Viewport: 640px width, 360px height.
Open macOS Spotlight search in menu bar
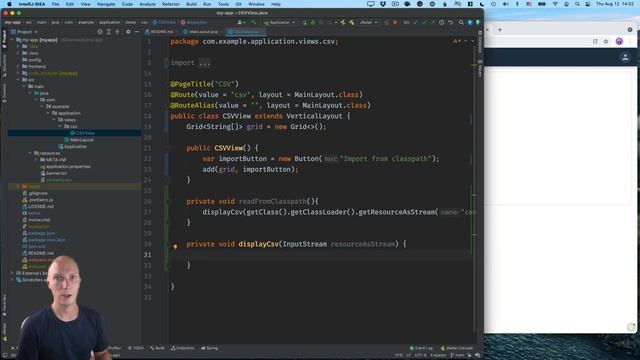coord(577,4)
